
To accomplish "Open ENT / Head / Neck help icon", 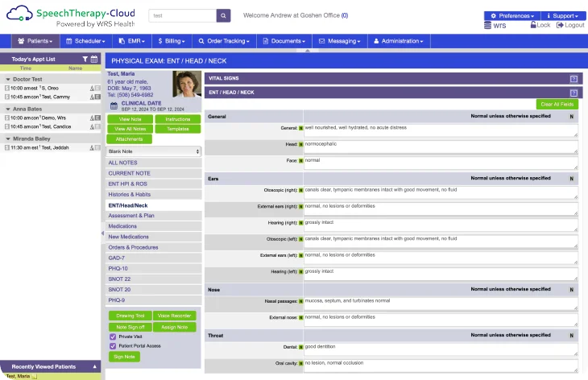I will coord(574,93).
